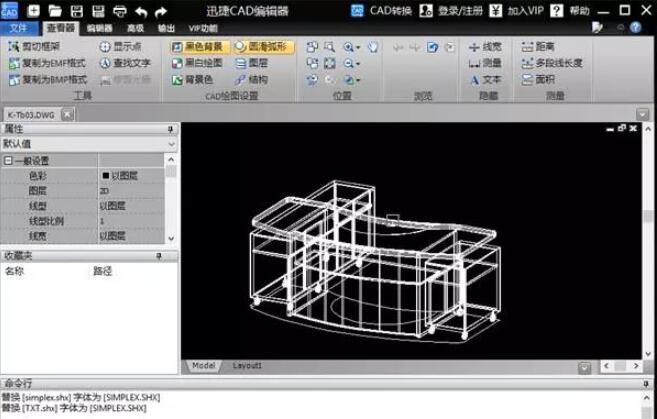Toggle 圆滑弧形 smooth arcs
Screen dimensions: 657x419
coord(263,47)
